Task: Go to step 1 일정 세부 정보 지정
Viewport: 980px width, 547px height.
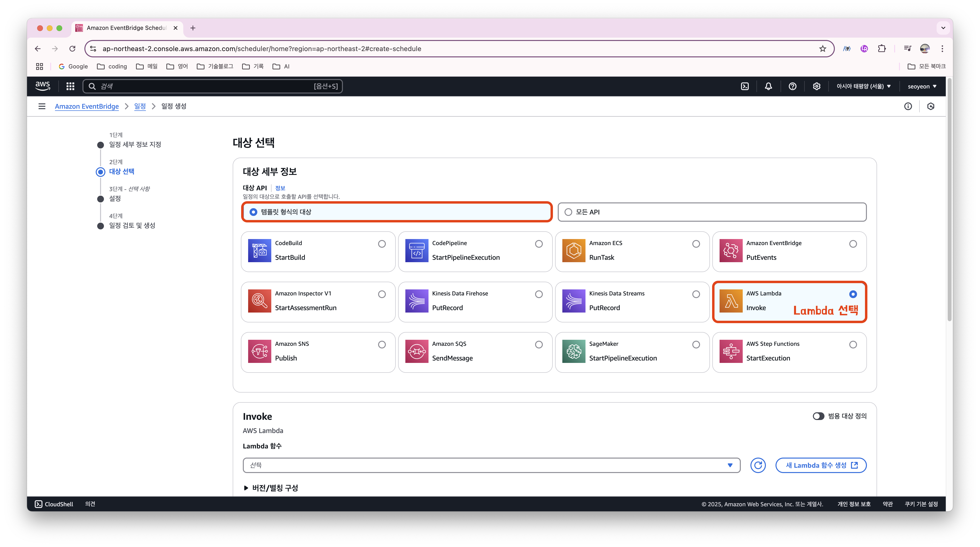Action: [x=135, y=144]
